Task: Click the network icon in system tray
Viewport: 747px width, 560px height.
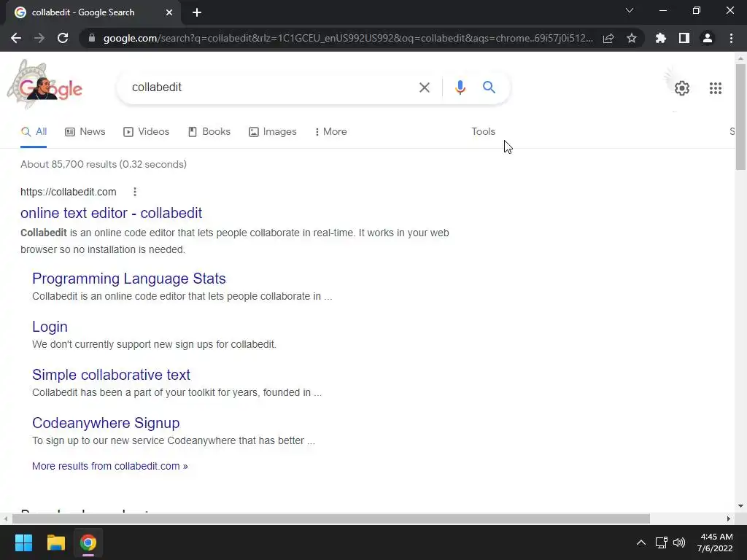Action: tap(661, 542)
